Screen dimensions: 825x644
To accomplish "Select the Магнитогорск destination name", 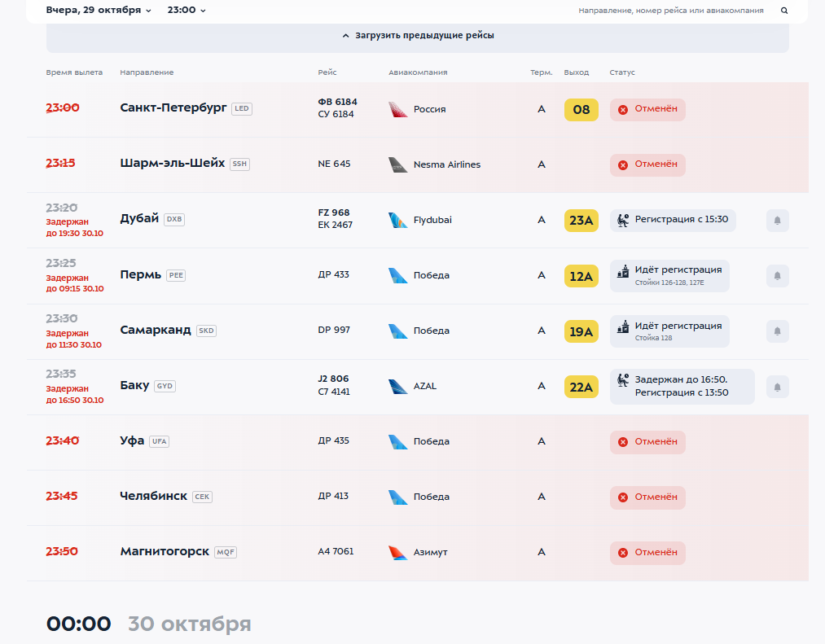I will (165, 551).
